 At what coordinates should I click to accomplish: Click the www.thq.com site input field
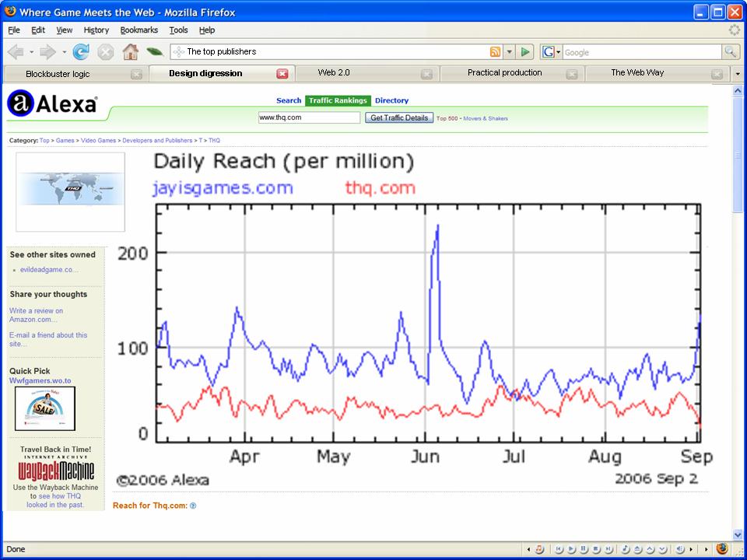[x=309, y=117]
